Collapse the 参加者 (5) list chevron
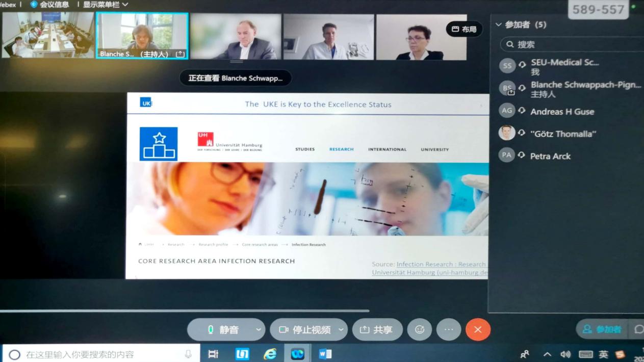The height and width of the screenshot is (362, 644). coord(499,24)
